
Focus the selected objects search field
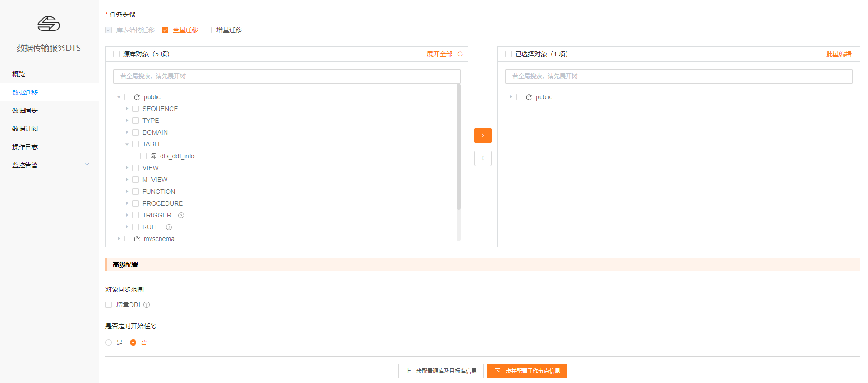point(679,76)
